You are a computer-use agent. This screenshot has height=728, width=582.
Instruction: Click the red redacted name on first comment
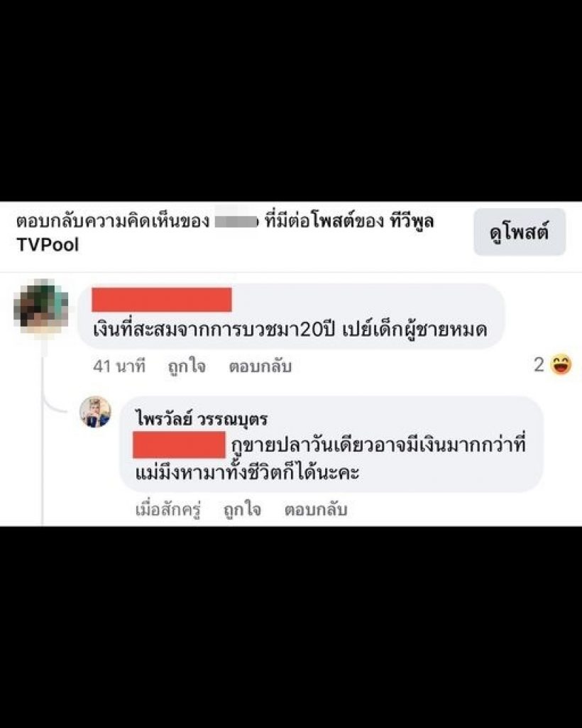pyautogui.click(x=162, y=300)
